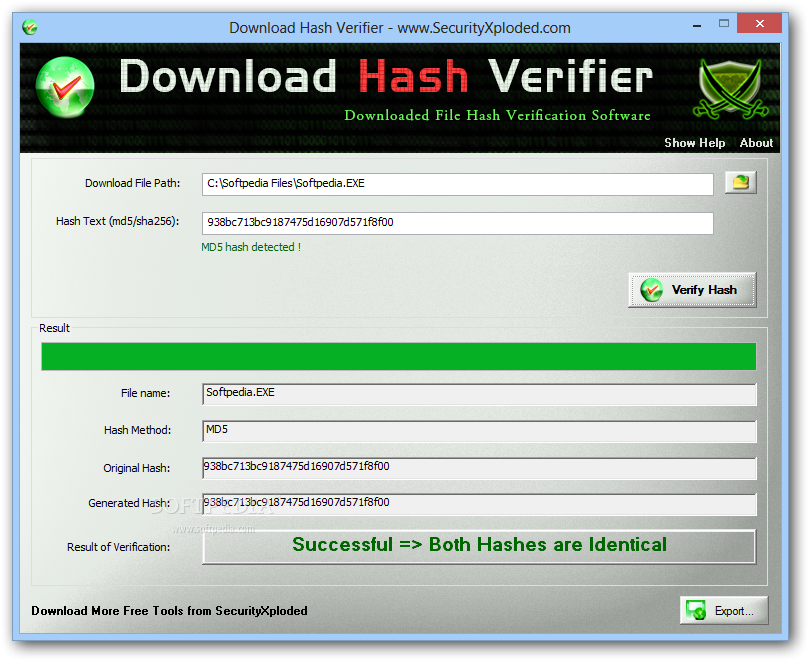Click the MD5 hash detected message

(x=251, y=247)
